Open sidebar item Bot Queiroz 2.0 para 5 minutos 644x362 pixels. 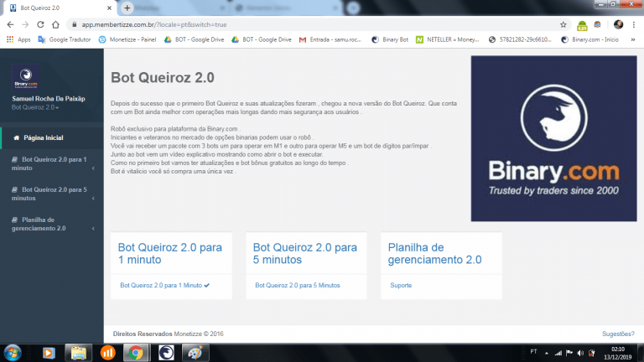tap(52, 194)
